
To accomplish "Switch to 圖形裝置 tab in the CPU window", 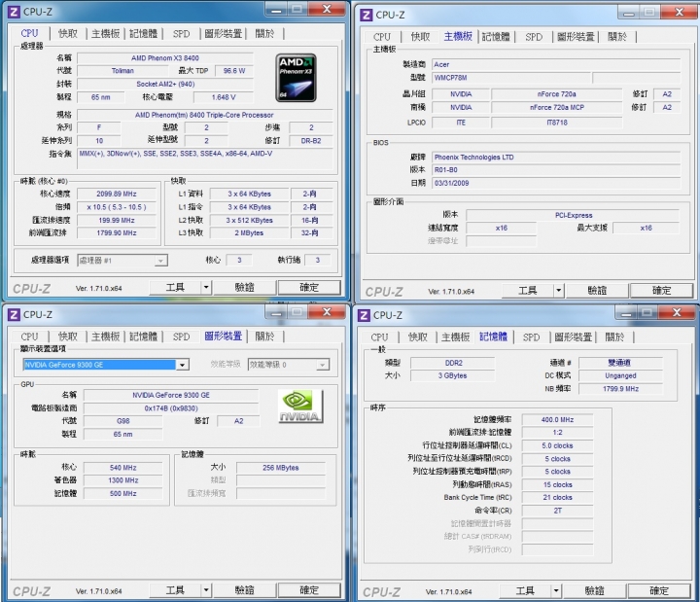I will (224, 33).
